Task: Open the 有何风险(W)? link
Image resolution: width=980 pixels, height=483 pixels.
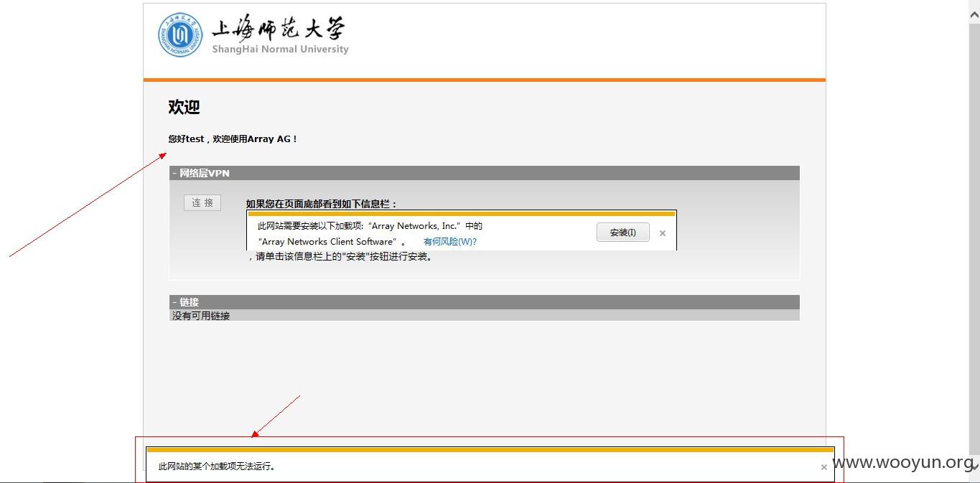Action: [449, 242]
